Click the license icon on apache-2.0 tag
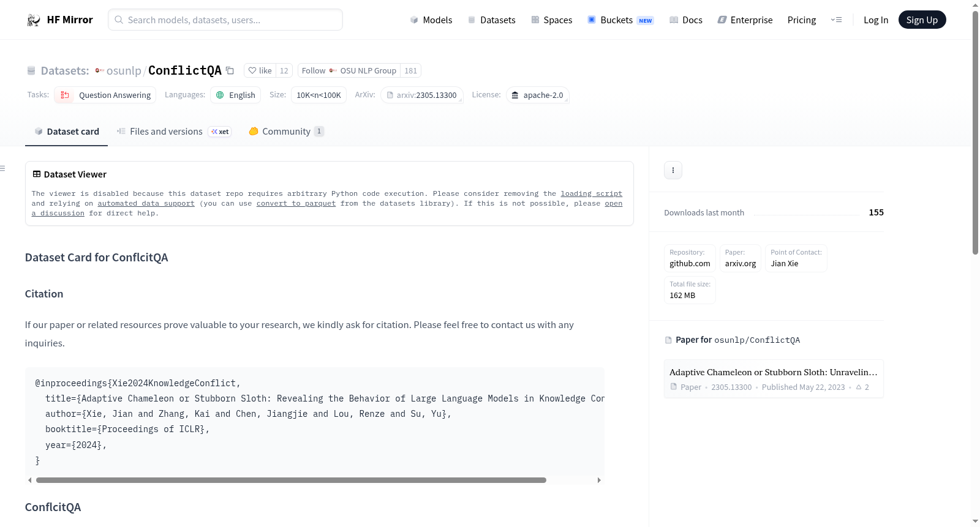The width and height of the screenshot is (980, 527). coord(515,95)
